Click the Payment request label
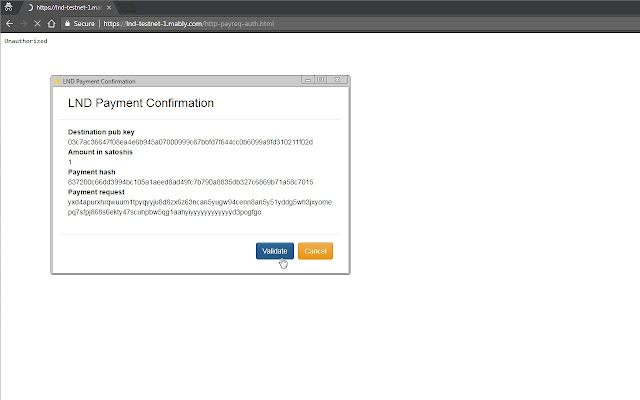The height and width of the screenshot is (400, 640). coord(96,192)
